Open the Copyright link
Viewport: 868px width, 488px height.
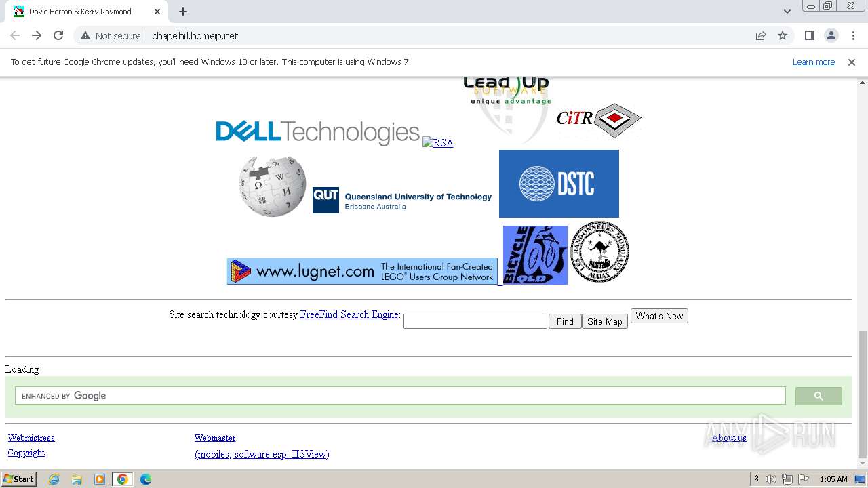(26, 453)
